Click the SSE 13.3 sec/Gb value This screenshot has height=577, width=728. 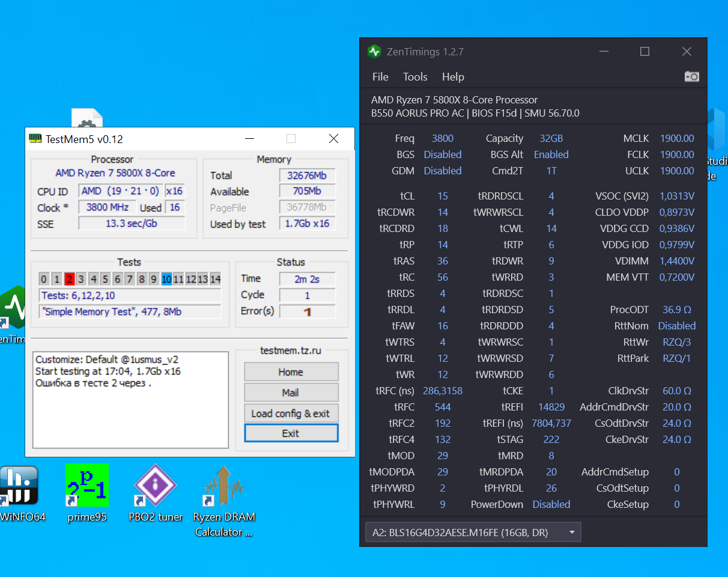132,224
